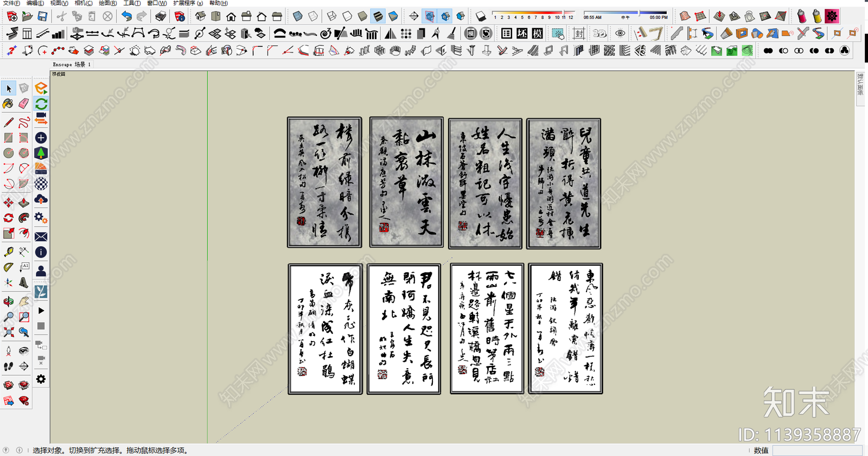Open the Model Info icon

pos(180,16)
